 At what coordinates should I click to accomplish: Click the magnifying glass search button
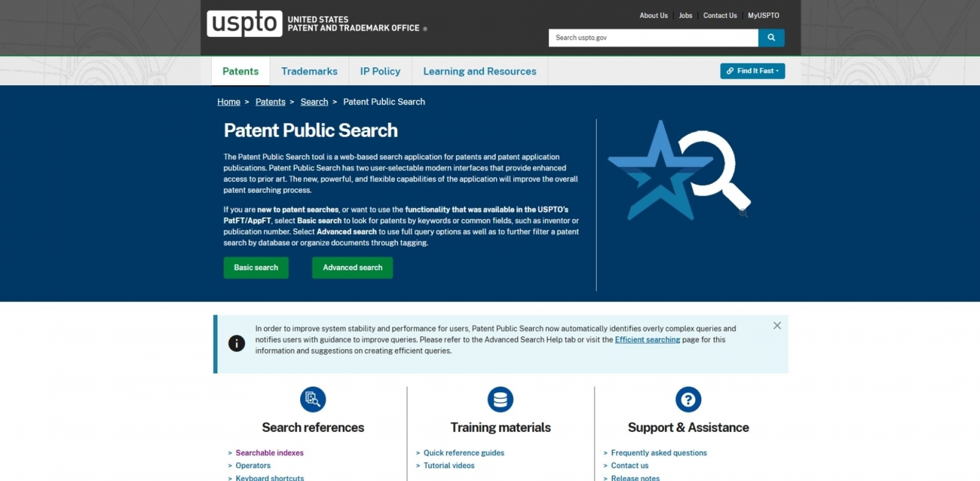point(771,38)
